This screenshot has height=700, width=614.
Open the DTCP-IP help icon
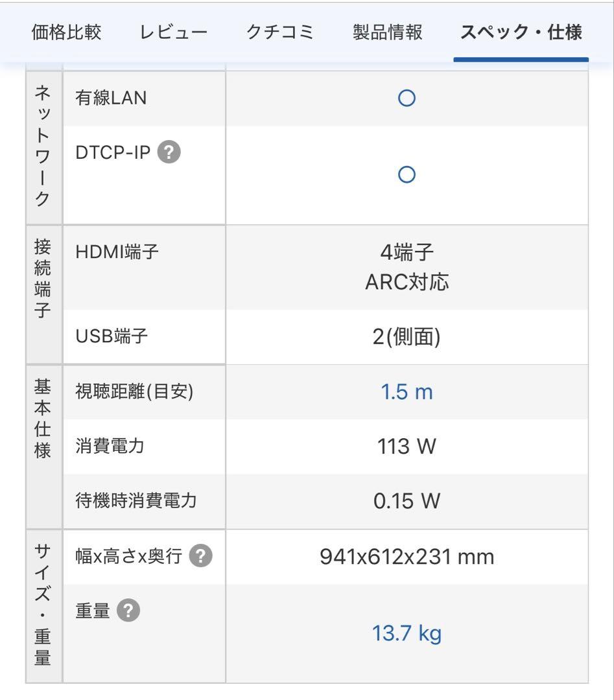168,152
